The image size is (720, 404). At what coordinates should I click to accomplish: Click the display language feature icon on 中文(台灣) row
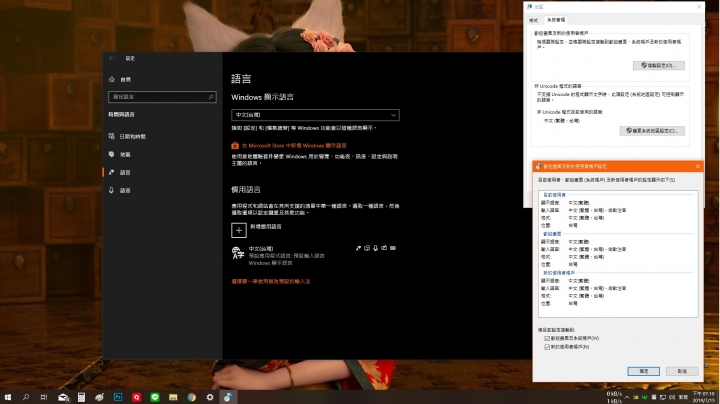tap(358, 248)
